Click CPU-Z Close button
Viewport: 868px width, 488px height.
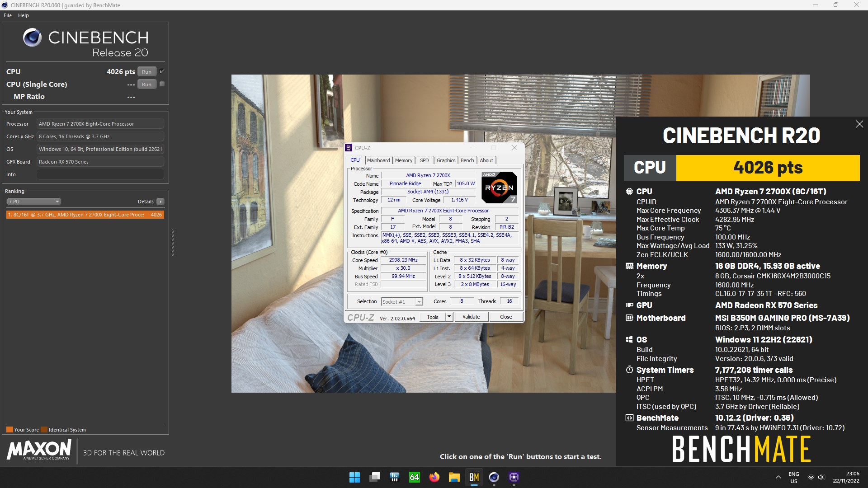[506, 317]
